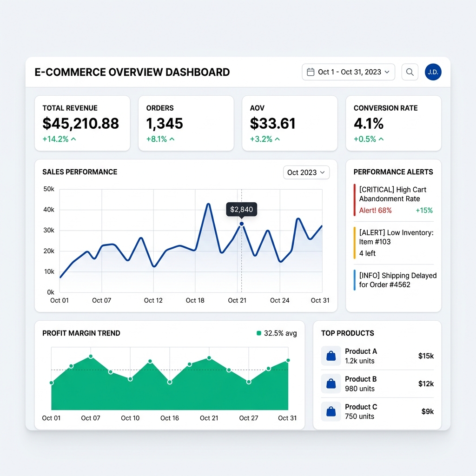Select Product B shopping bag icon
Image resolution: width=476 pixels, height=476 pixels.
[331, 384]
